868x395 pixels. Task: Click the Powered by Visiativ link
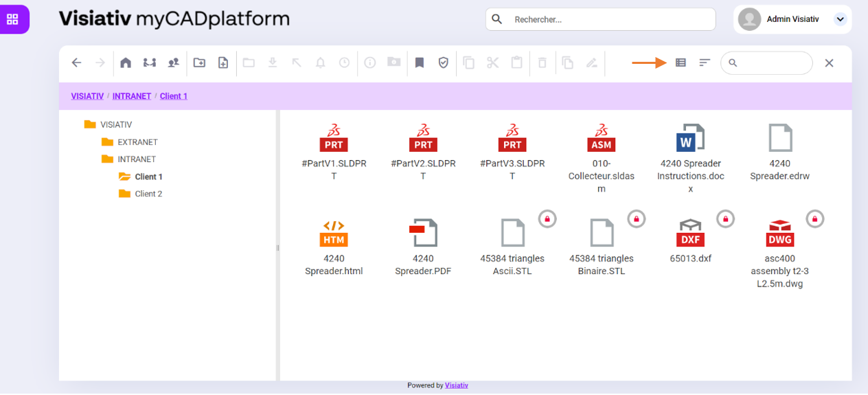coord(456,385)
